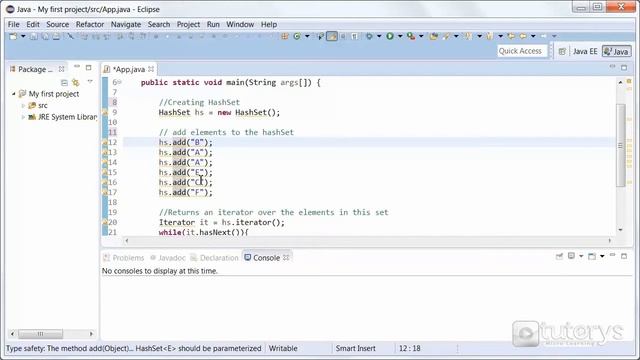The width and height of the screenshot is (640, 360).
Task: Click the editor vertical scrollbar thumb
Action: click(x=620, y=145)
